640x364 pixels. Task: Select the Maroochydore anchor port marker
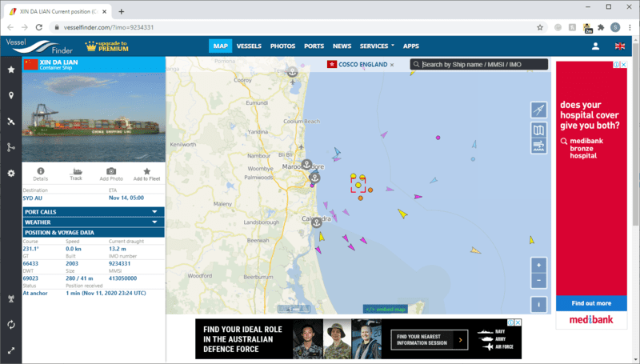[306, 165]
